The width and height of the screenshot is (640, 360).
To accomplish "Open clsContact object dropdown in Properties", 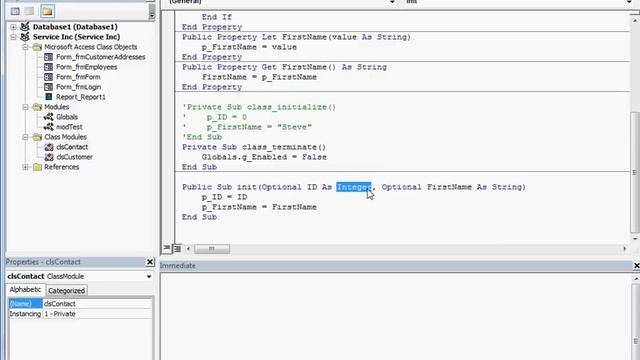I will coord(149,276).
